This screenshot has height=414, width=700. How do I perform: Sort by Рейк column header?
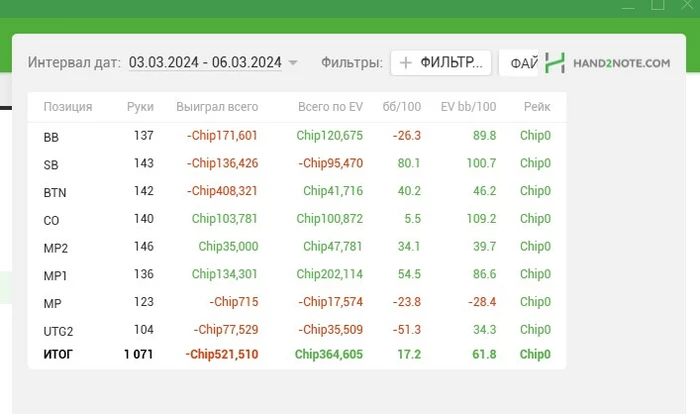[x=537, y=107]
